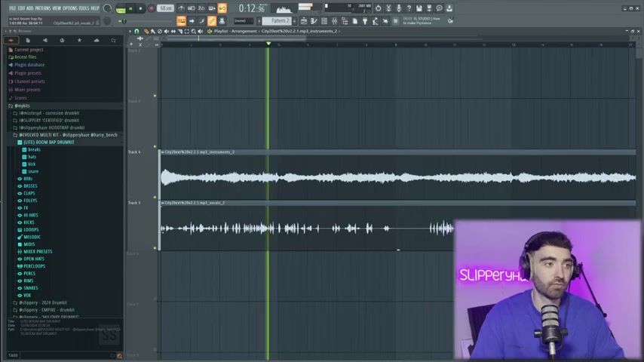Select the slip tool in playlist

click(x=173, y=31)
